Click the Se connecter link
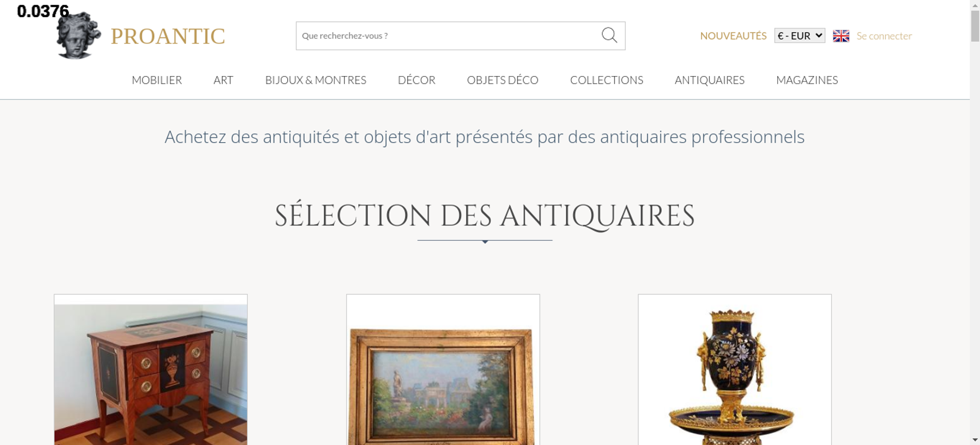The height and width of the screenshot is (445, 980). pyautogui.click(x=884, y=36)
